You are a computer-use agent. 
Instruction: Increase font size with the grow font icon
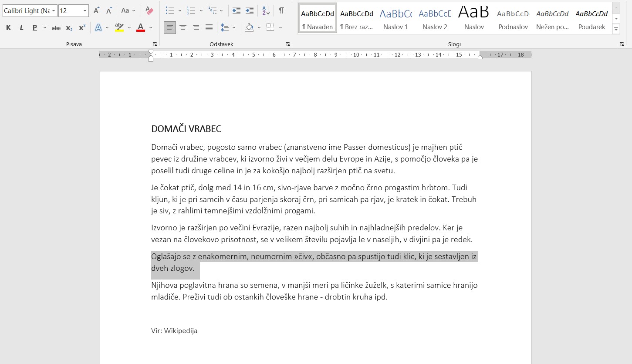click(x=96, y=10)
